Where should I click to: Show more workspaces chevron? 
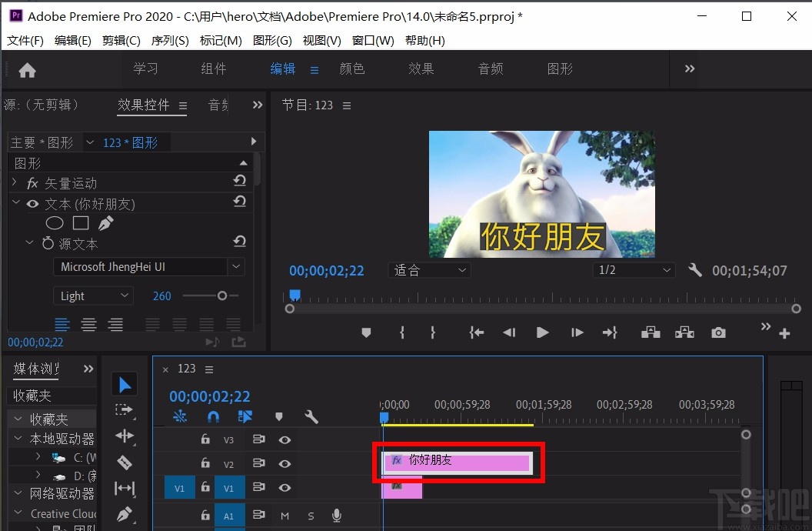(x=689, y=68)
